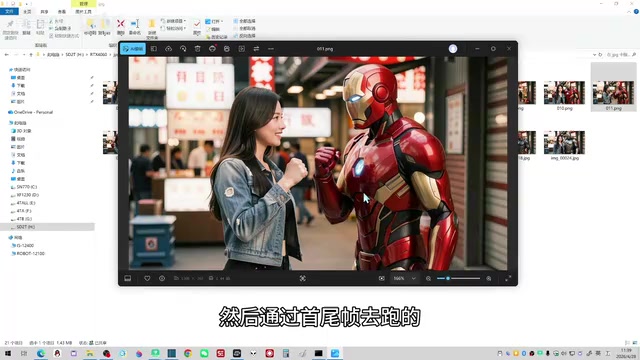Open the more options ellipsis in photo viewer
The height and width of the screenshot is (360, 640).
[x=271, y=49]
